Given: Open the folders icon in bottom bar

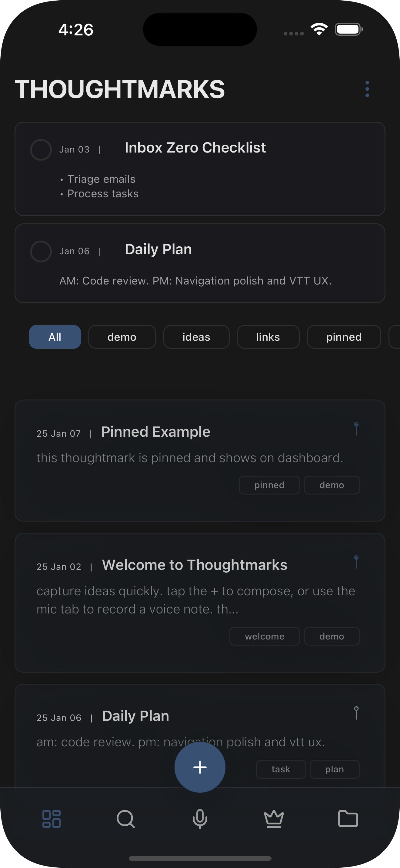Looking at the screenshot, I should click(349, 819).
